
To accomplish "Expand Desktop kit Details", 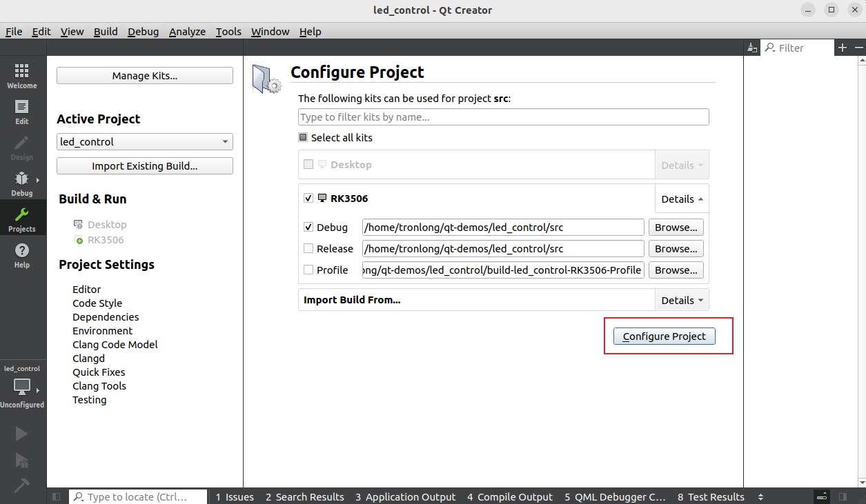I will pyautogui.click(x=682, y=165).
